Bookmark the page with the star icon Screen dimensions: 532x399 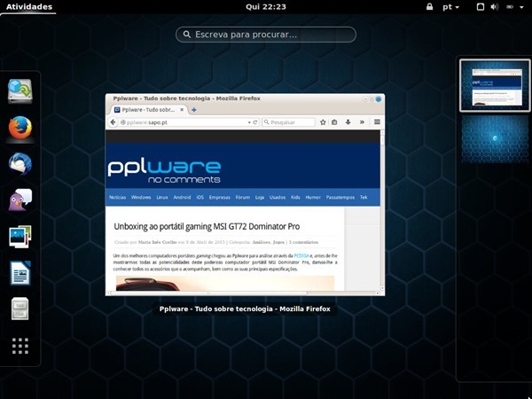(323, 122)
